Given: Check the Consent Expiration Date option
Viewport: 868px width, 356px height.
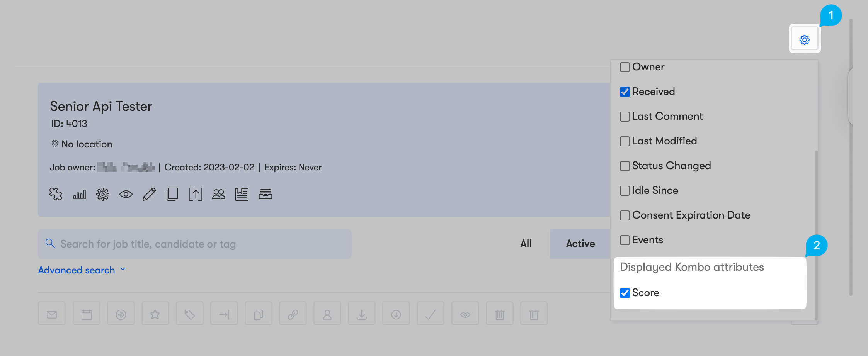Looking at the screenshot, I should click(x=625, y=215).
